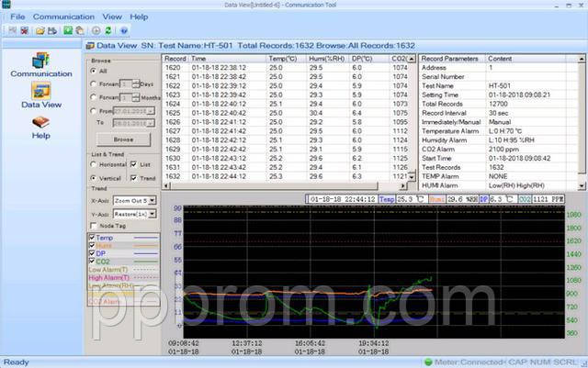Enable the Node Tag checkbox
Screen dimensions: 588x368
point(94,226)
